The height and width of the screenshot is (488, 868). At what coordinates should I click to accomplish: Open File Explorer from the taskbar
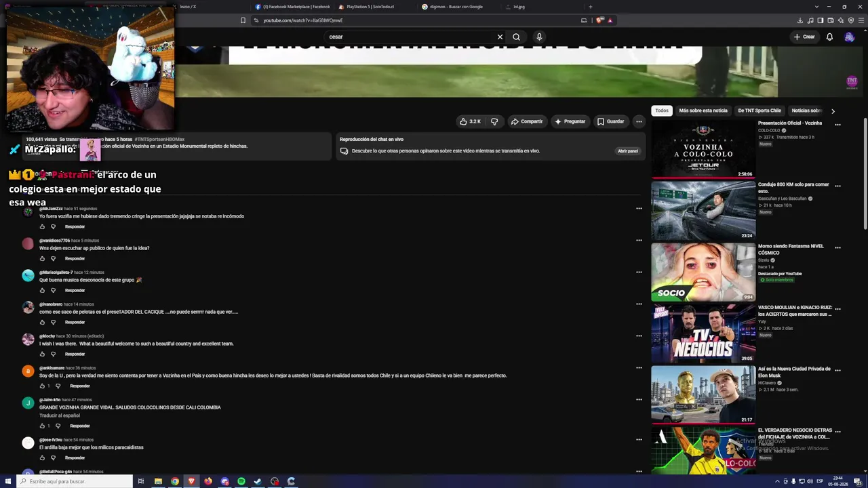point(158,481)
